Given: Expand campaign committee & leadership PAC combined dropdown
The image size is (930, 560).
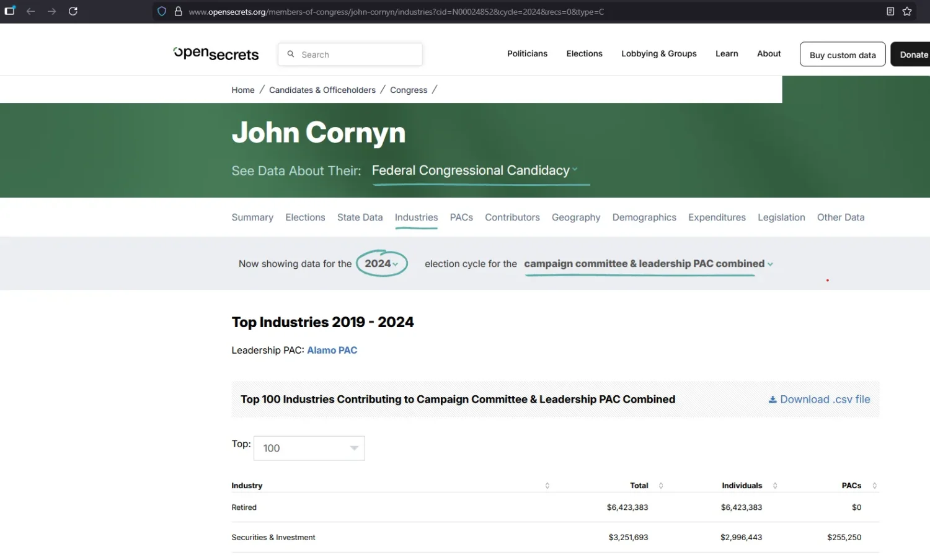Looking at the screenshot, I should [x=649, y=264].
